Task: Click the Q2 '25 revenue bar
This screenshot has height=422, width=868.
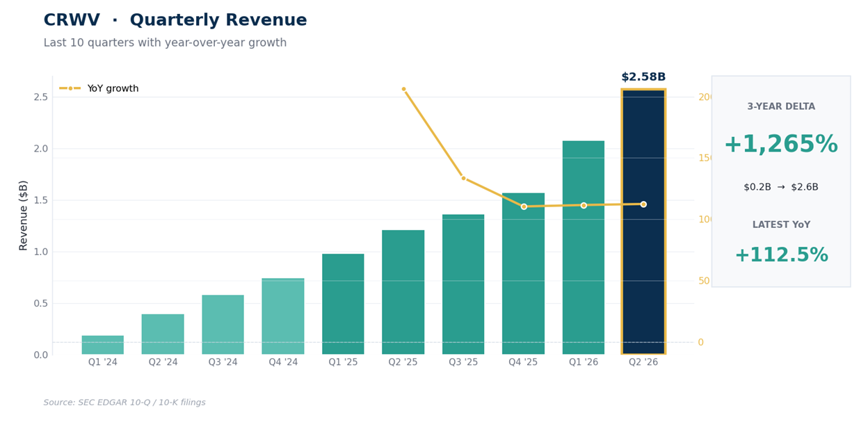Action: (x=403, y=292)
